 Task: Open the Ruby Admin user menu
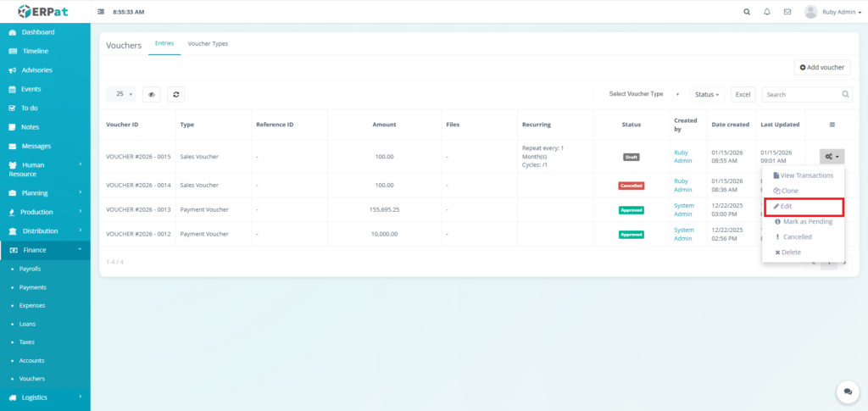833,12
